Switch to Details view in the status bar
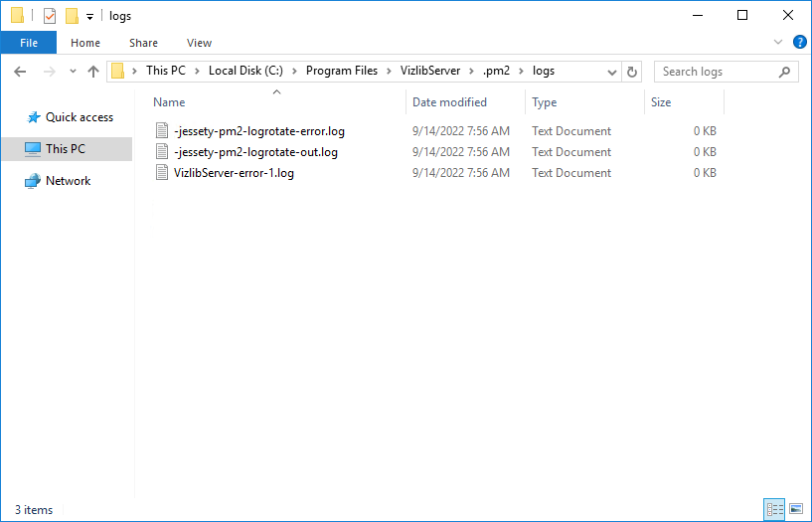The image size is (812, 522). click(774, 509)
